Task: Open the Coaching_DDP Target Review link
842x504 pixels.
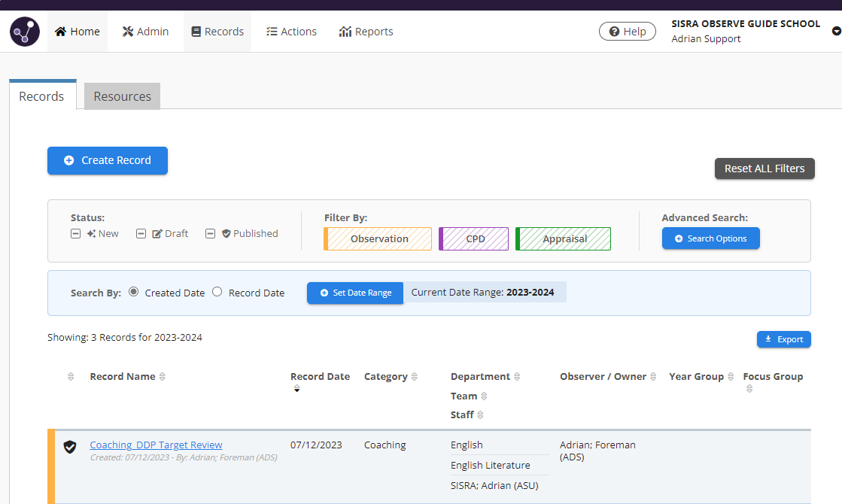Action: (156, 445)
